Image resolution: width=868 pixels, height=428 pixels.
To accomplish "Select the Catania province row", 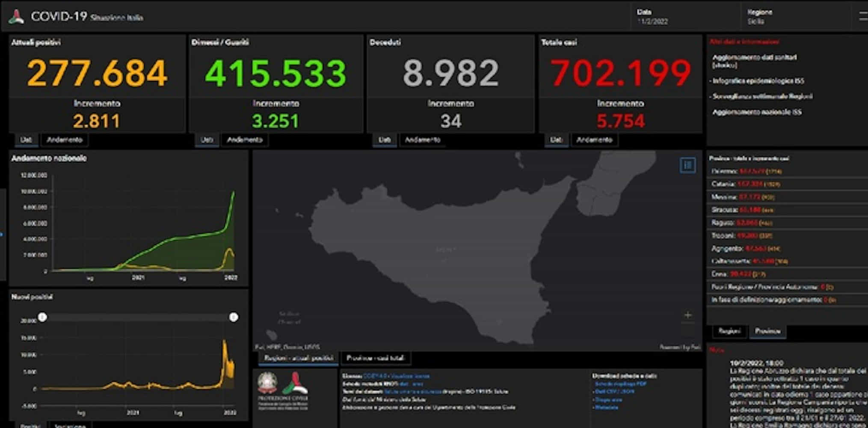I will point(787,184).
